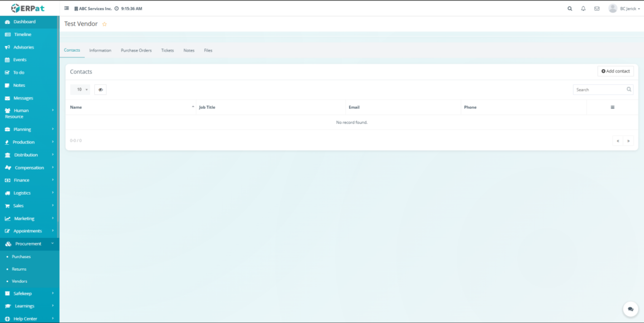The width and height of the screenshot is (644, 323).
Task: Switch to the Information tab
Action: click(100, 50)
